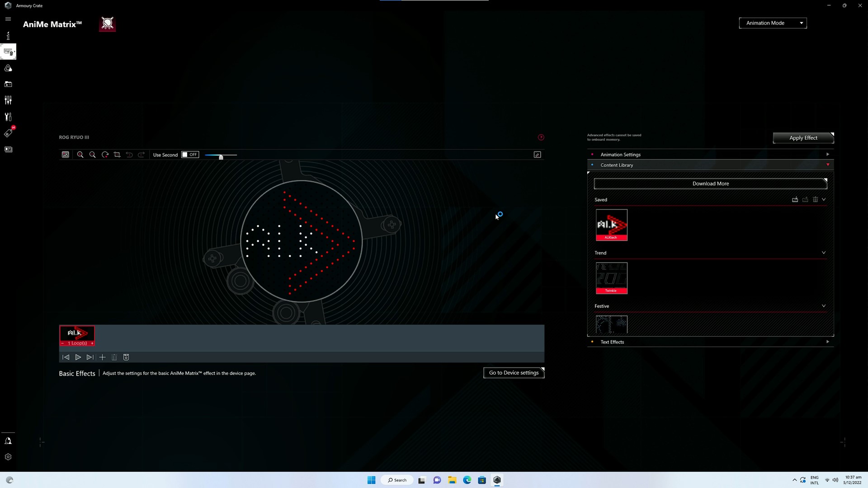Open the Game Library sidebar icon
The height and width of the screenshot is (488, 868).
[8, 84]
